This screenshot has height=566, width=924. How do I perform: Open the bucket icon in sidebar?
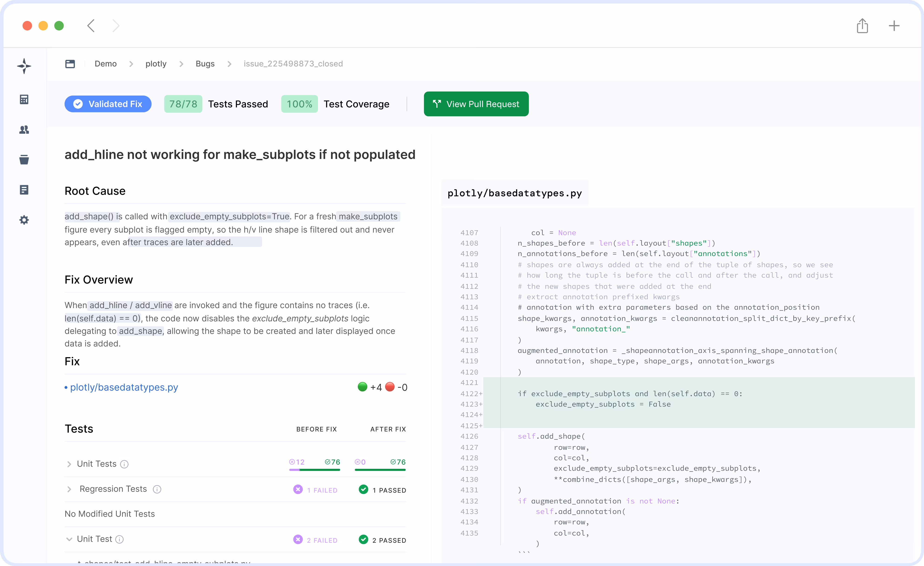pyautogui.click(x=24, y=160)
